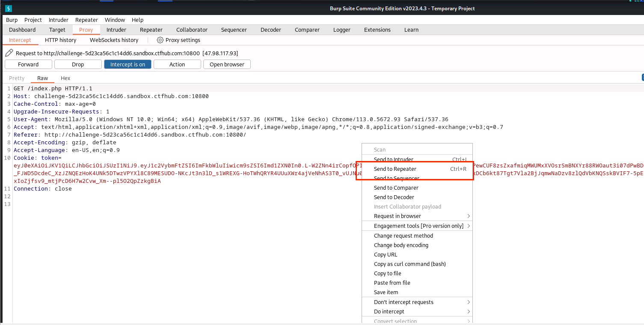Open the Extensions tab

(377, 30)
